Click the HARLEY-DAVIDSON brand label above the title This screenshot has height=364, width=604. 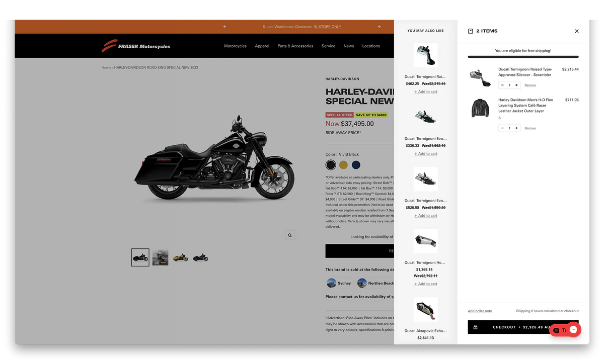(x=342, y=79)
